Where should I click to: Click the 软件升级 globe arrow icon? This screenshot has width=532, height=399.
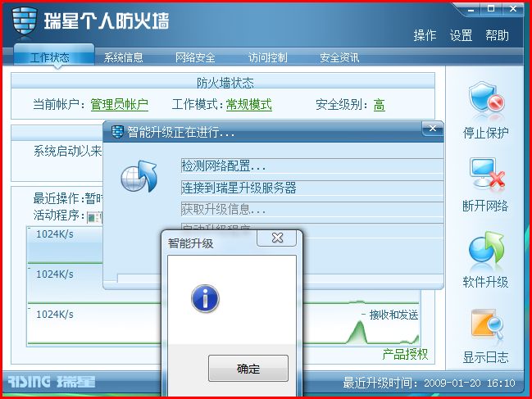point(486,247)
